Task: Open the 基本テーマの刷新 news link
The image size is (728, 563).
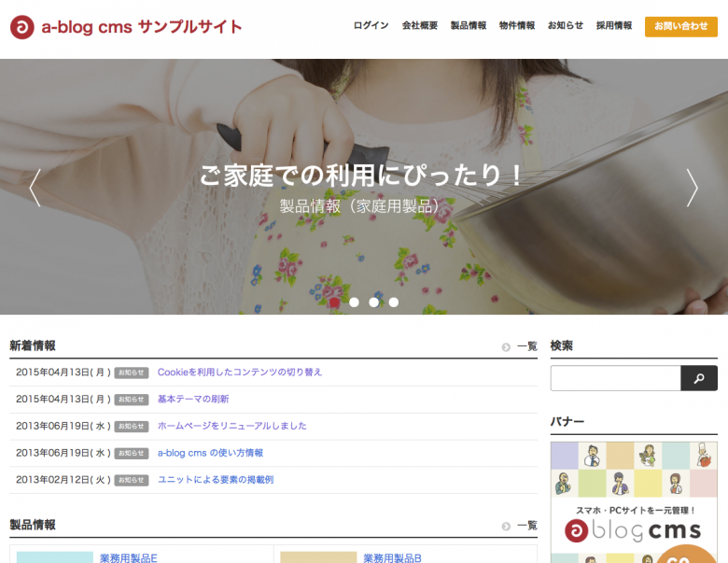Action: pyautogui.click(x=192, y=399)
